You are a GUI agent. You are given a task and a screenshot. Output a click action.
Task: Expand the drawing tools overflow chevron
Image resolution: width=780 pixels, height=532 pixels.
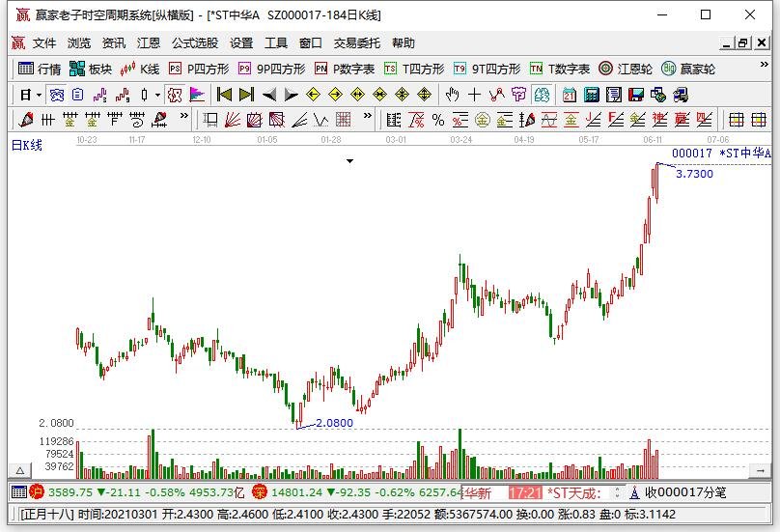[184, 116]
